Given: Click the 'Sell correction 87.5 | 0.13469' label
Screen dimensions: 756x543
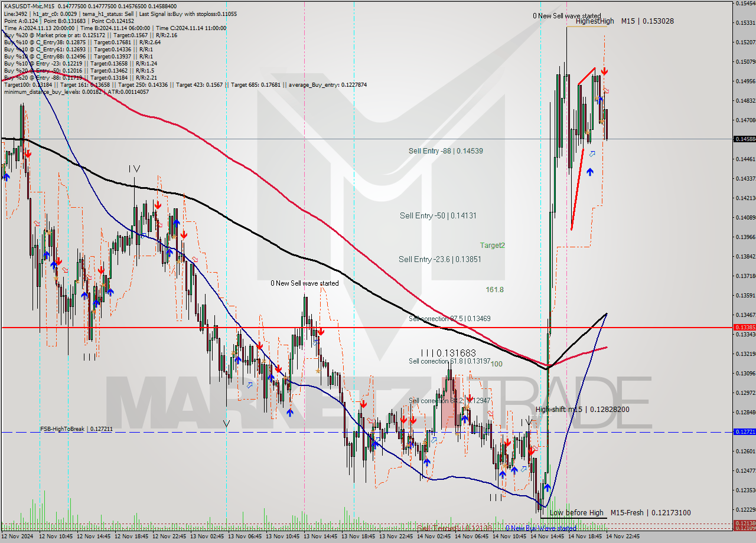Looking at the screenshot, I should click(449, 319).
